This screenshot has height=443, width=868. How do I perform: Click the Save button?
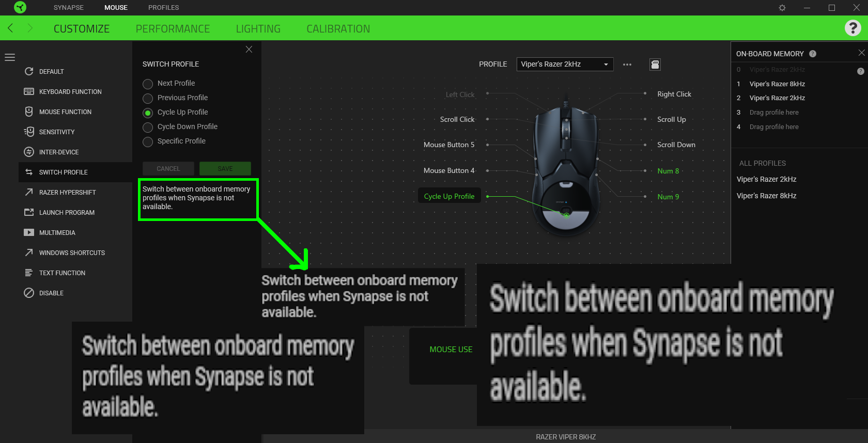pos(225,168)
